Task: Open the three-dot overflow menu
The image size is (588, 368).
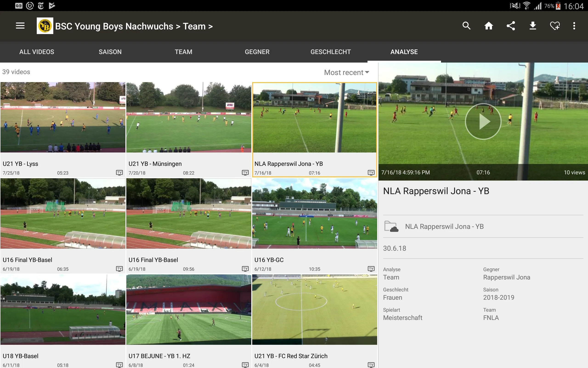Action: tap(574, 26)
